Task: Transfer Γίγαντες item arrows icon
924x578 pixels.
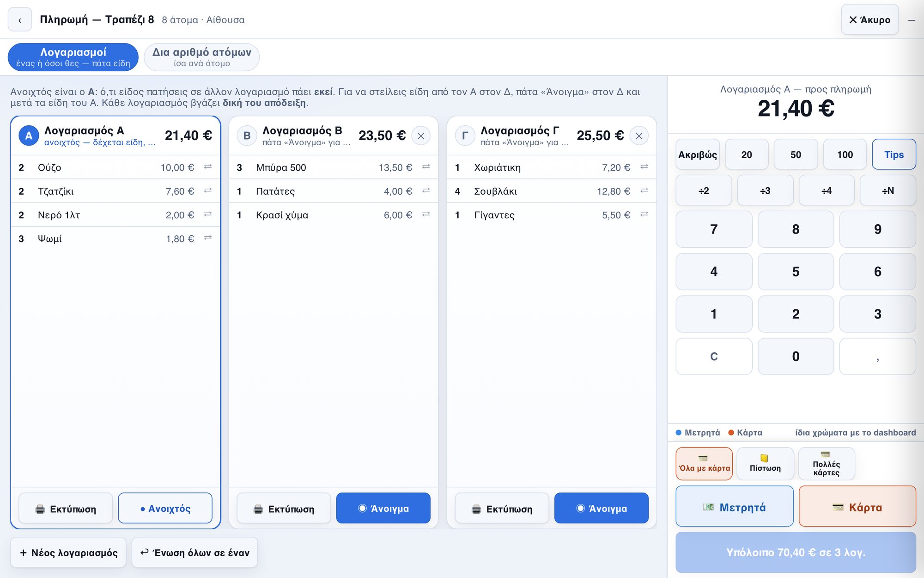Action: pos(644,214)
